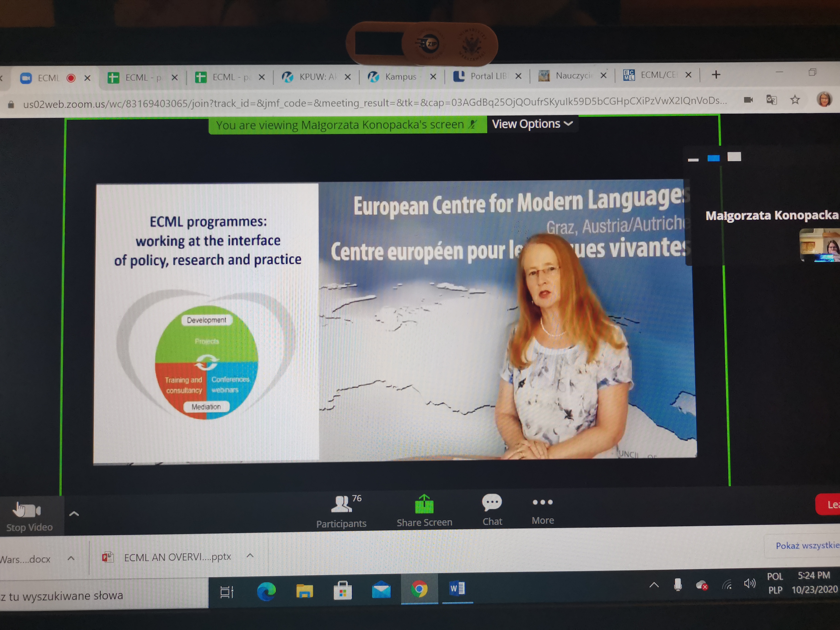This screenshot has width=840, height=630.
Task: Open the Wi-Fi network tray icon
Action: coord(727,584)
